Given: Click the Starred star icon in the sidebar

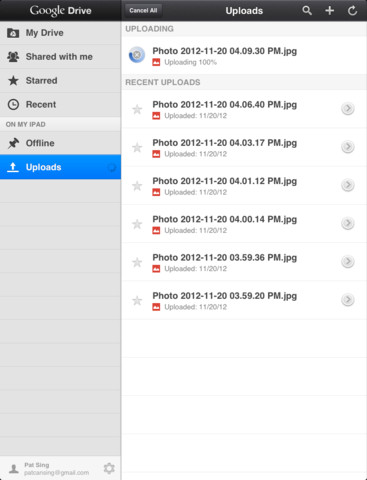Looking at the screenshot, I should point(13,80).
